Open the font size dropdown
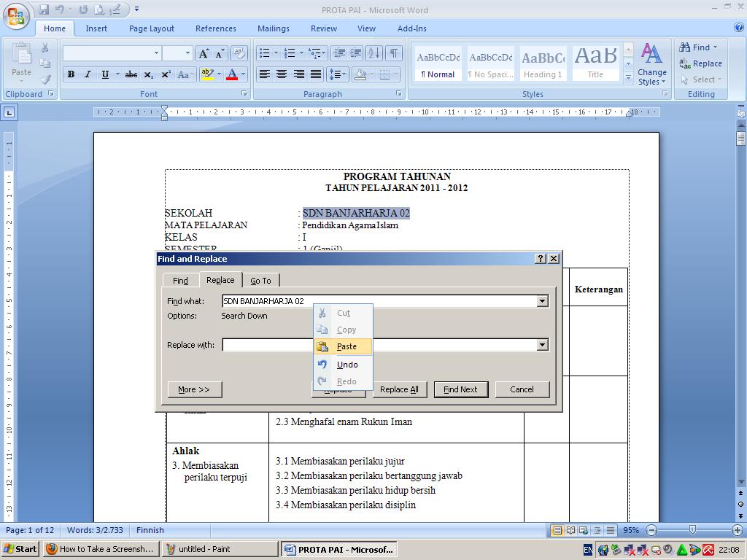 (x=187, y=53)
